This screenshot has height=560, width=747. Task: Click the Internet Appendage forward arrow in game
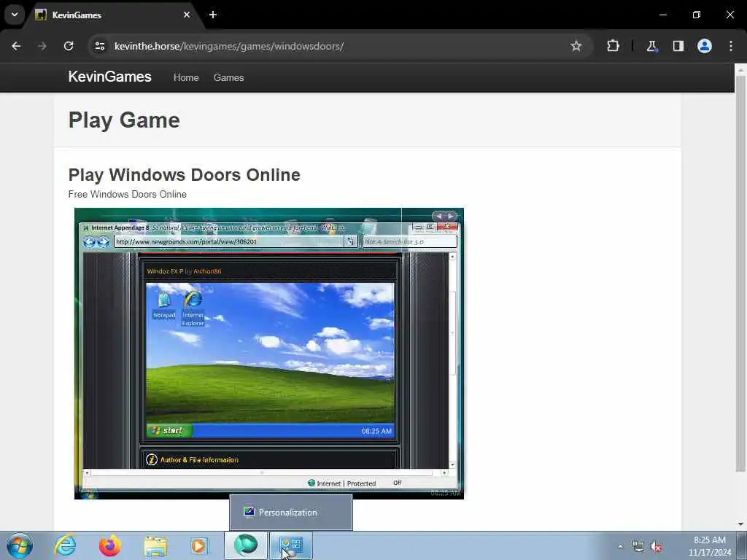point(104,242)
